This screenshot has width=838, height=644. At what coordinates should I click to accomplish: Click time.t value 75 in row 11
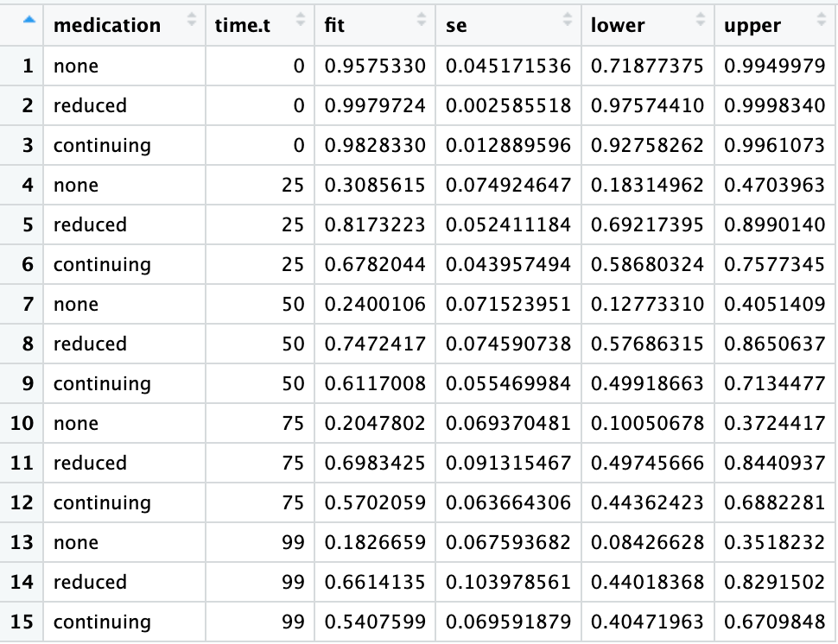click(293, 463)
